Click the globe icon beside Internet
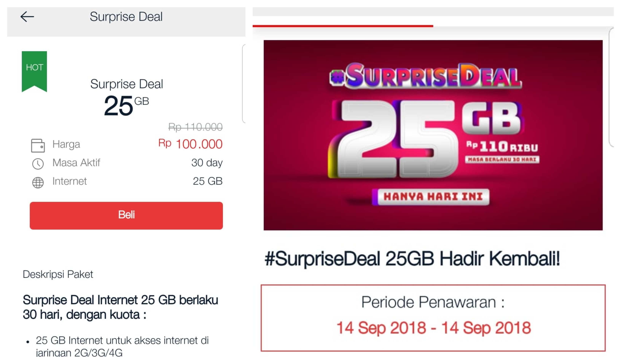The width and height of the screenshot is (621, 364). click(38, 182)
